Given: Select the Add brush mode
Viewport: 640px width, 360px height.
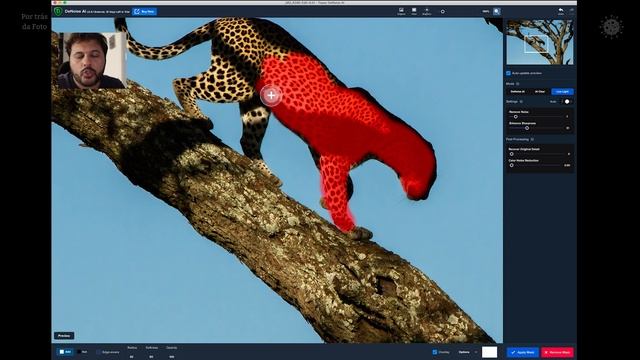Looking at the screenshot, I should 65,352.
